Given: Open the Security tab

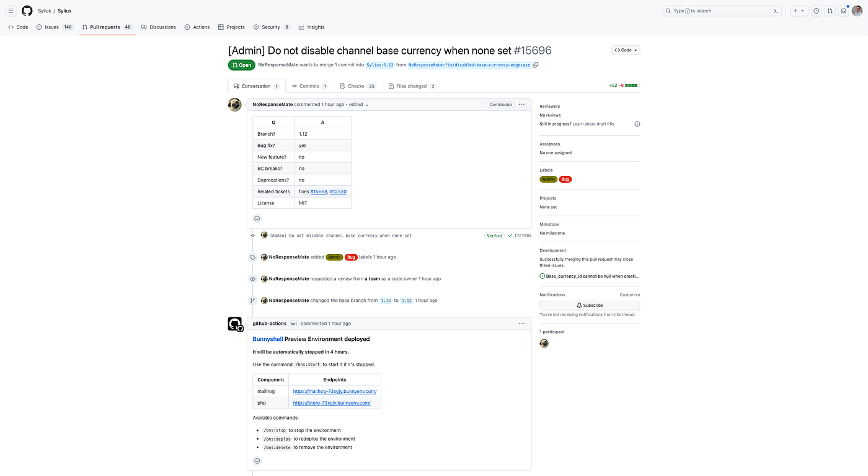Looking at the screenshot, I should pyautogui.click(x=272, y=27).
